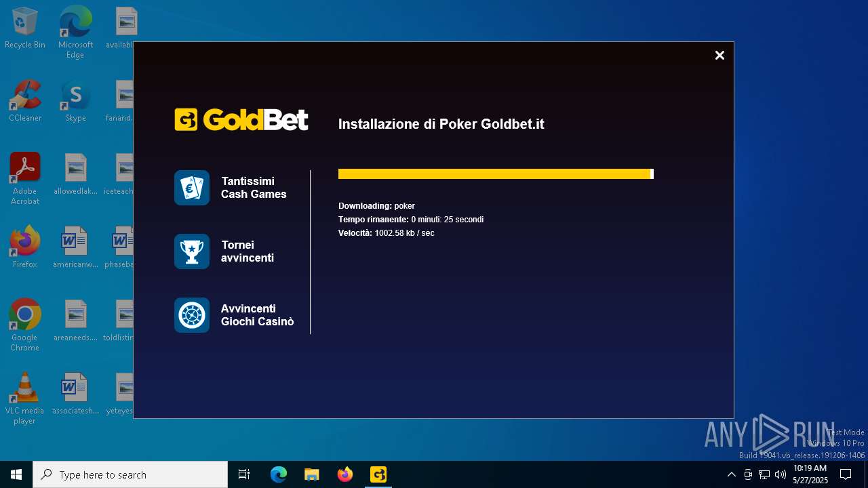Show hidden system tray icons
The height and width of the screenshot is (488, 868).
coord(731,474)
